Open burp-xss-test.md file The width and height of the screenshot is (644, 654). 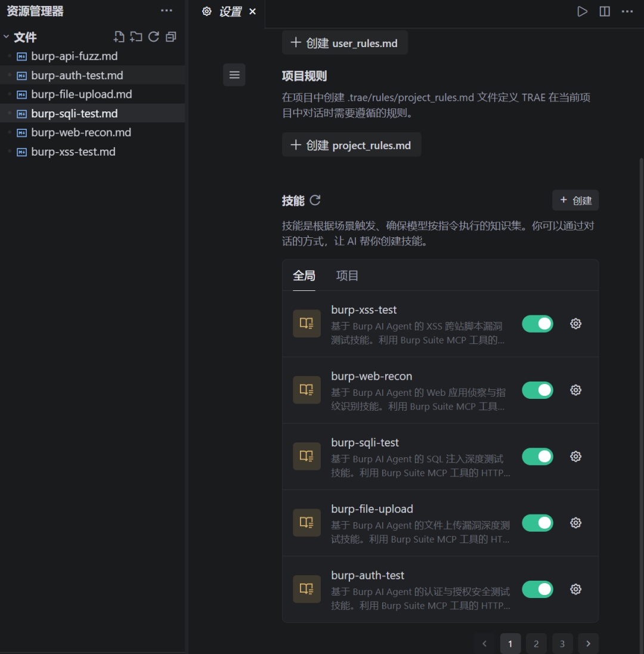click(x=92, y=152)
